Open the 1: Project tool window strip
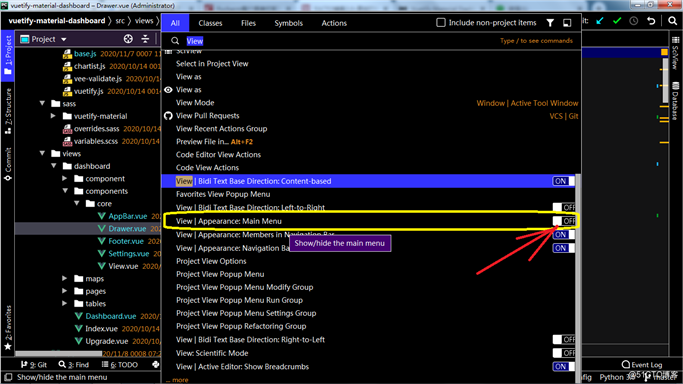 coord(8,55)
